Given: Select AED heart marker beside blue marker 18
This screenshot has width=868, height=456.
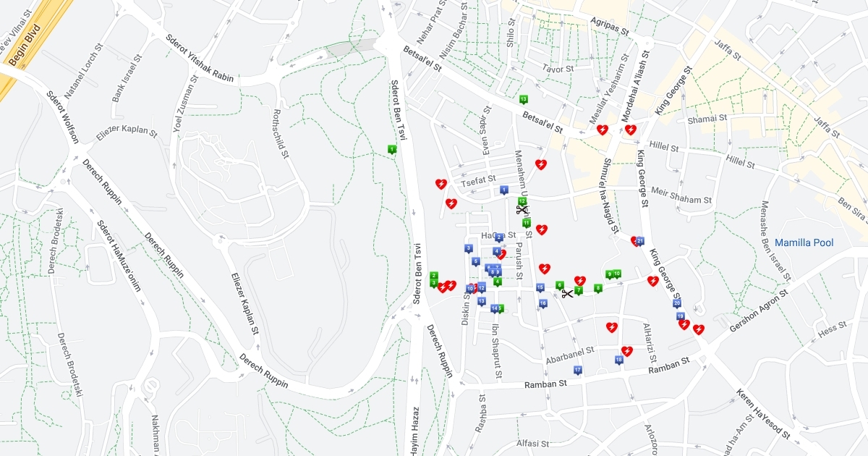Looking at the screenshot, I should click(627, 351).
